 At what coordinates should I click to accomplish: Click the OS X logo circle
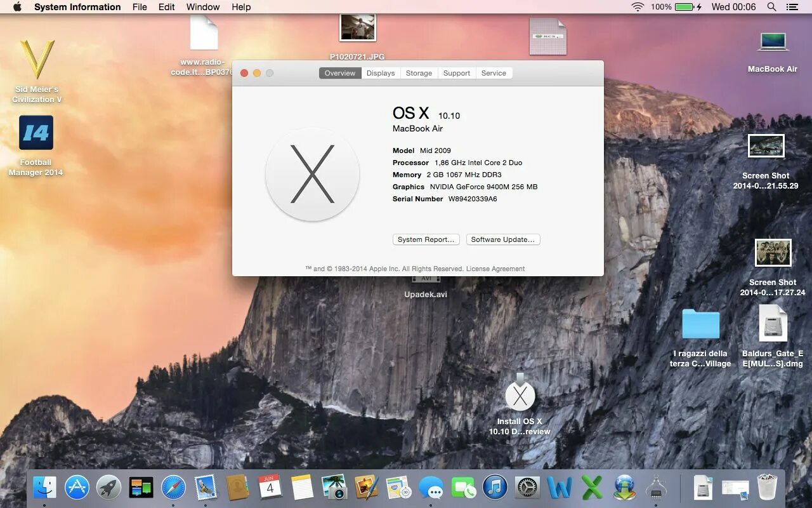312,174
